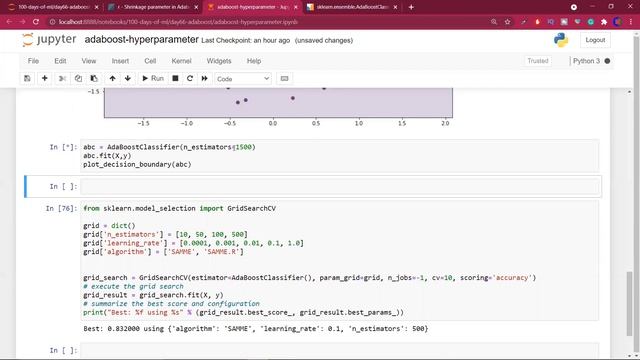Click the grid['learning_rate'] line
The image size is (640, 360).
(193, 243)
